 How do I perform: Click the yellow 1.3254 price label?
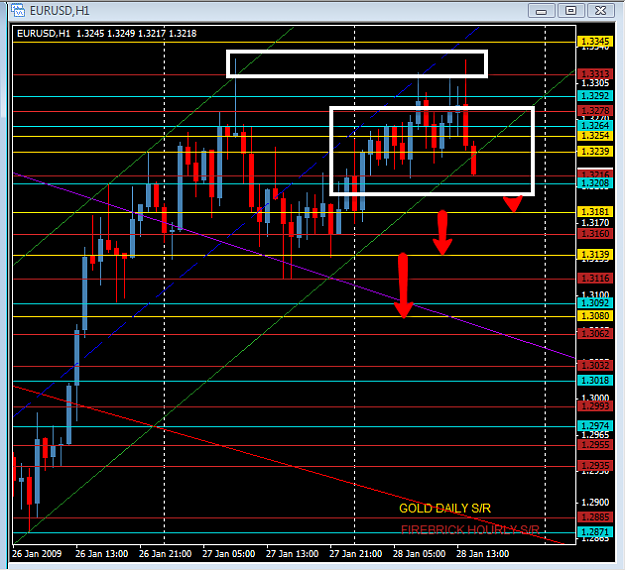pos(595,135)
